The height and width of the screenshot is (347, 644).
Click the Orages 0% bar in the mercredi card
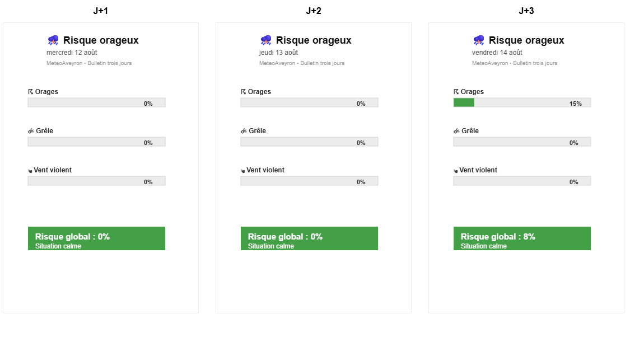[96, 102]
